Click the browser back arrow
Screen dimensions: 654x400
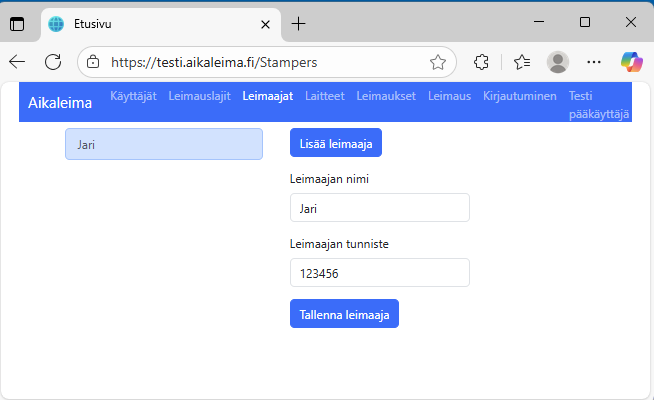pos(17,62)
